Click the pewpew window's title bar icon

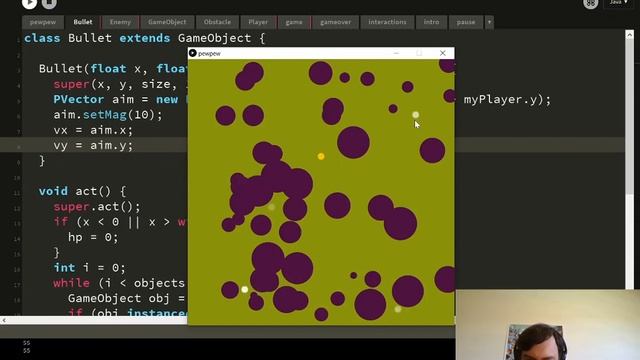(x=193, y=53)
